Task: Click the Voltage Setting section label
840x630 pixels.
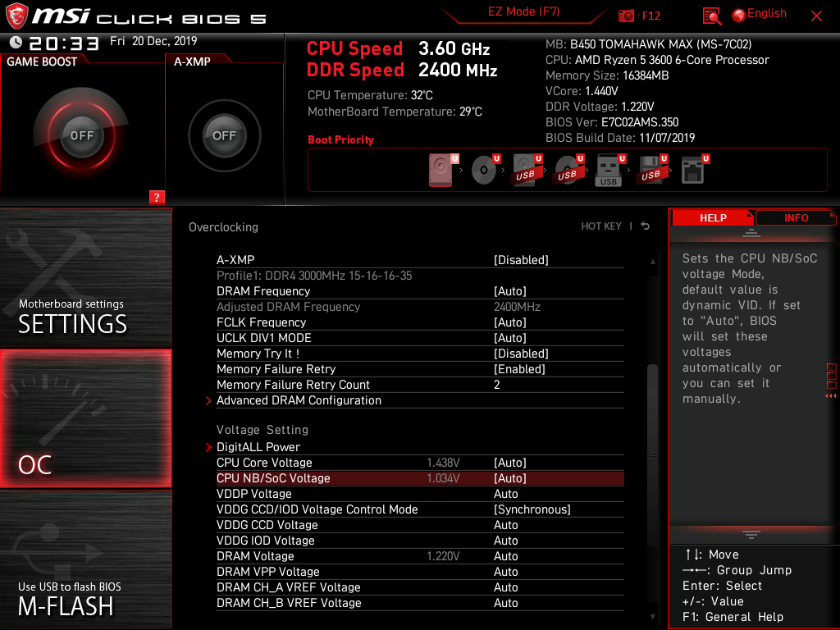Action: pos(262,430)
